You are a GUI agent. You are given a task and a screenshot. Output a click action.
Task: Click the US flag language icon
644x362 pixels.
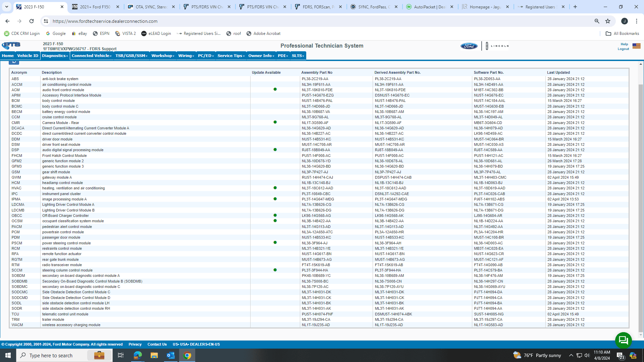pyautogui.click(x=636, y=46)
